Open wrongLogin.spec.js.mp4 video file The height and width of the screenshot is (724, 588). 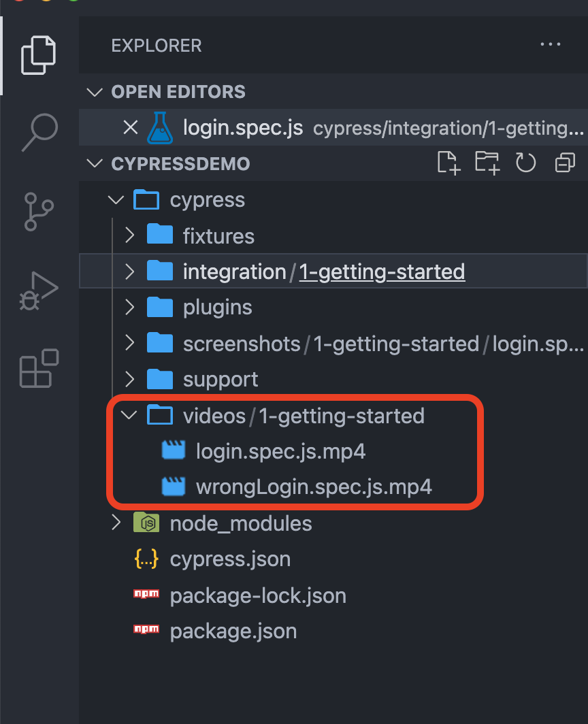314,487
